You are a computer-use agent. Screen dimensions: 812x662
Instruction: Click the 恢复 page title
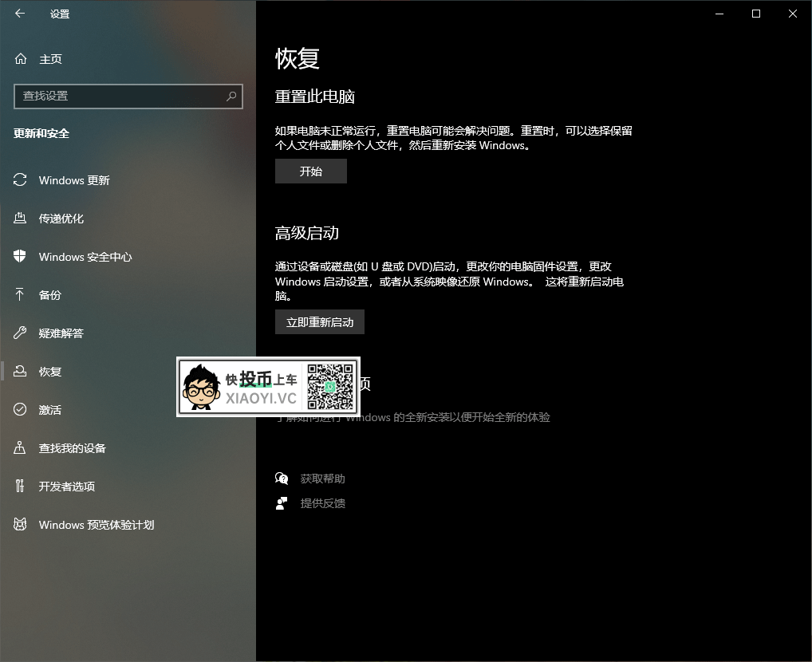pos(298,58)
